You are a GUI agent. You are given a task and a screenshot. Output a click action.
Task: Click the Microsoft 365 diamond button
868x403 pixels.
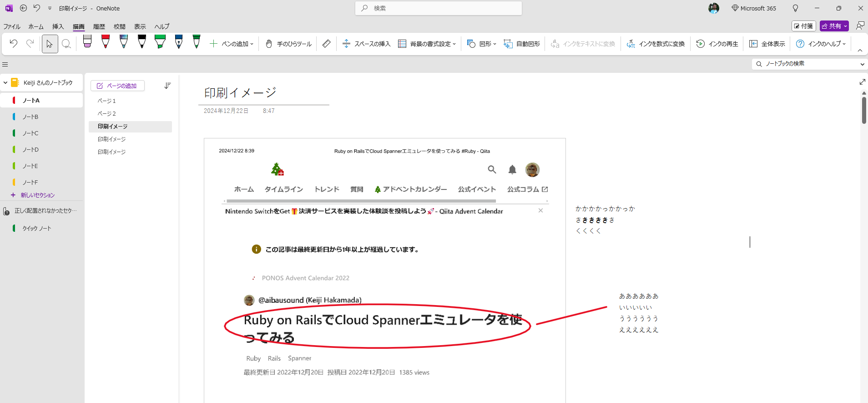point(753,8)
